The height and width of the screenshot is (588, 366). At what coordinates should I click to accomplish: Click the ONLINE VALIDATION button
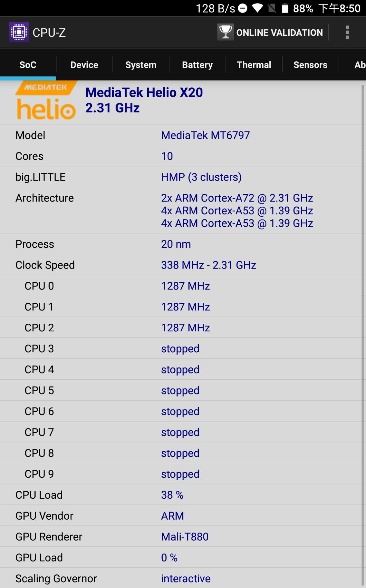270,32
